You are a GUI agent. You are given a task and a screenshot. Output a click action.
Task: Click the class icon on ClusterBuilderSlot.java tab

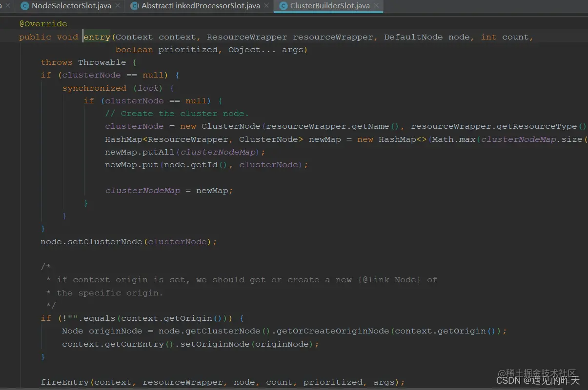click(x=283, y=6)
